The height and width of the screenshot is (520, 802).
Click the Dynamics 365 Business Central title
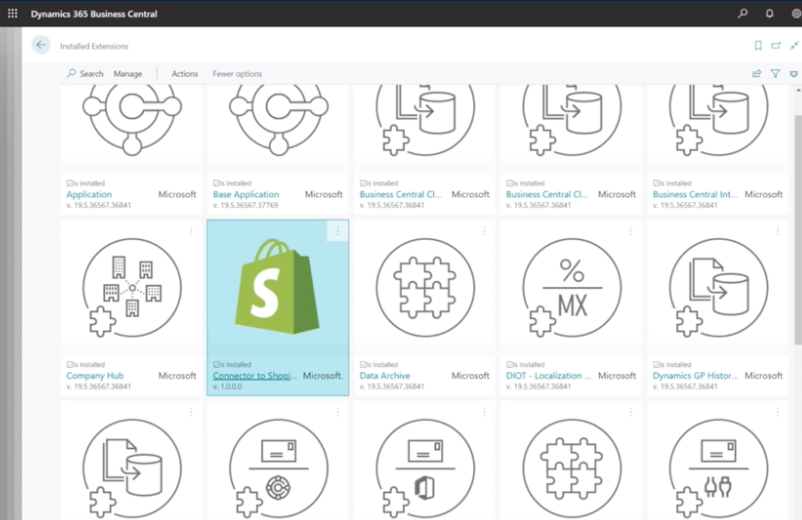coord(94,14)
